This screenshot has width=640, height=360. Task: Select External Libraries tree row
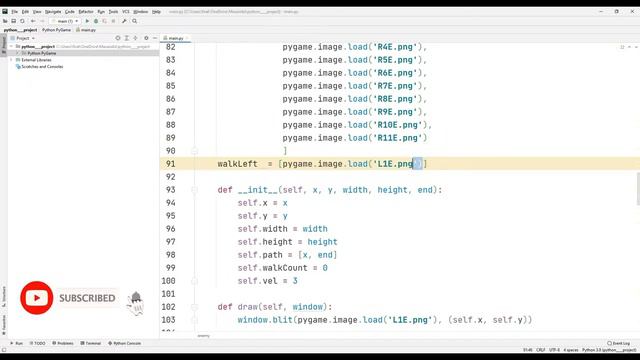(x=83, y=60)
